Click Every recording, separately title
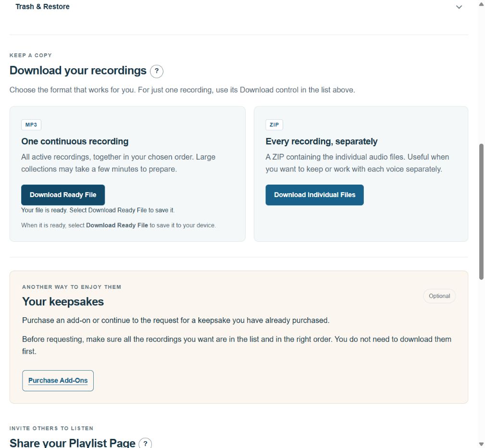 coord(322,141)
